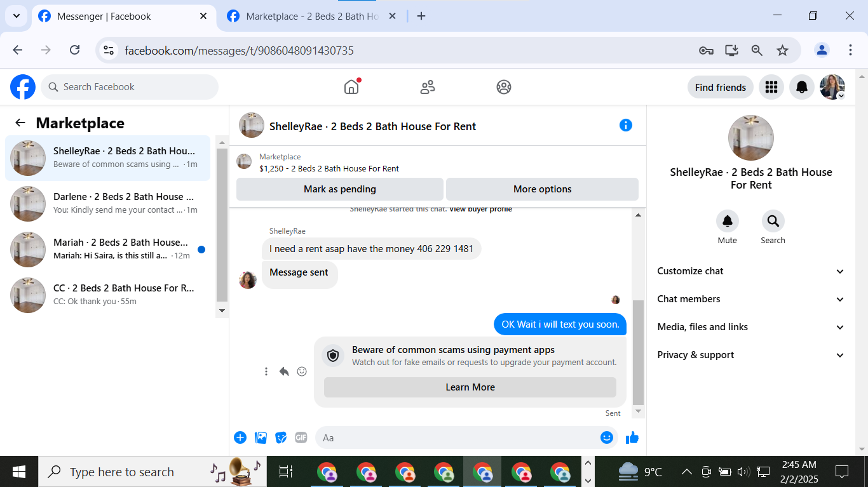
Task: Expand Media, files and links section
Action: point(751,327)
